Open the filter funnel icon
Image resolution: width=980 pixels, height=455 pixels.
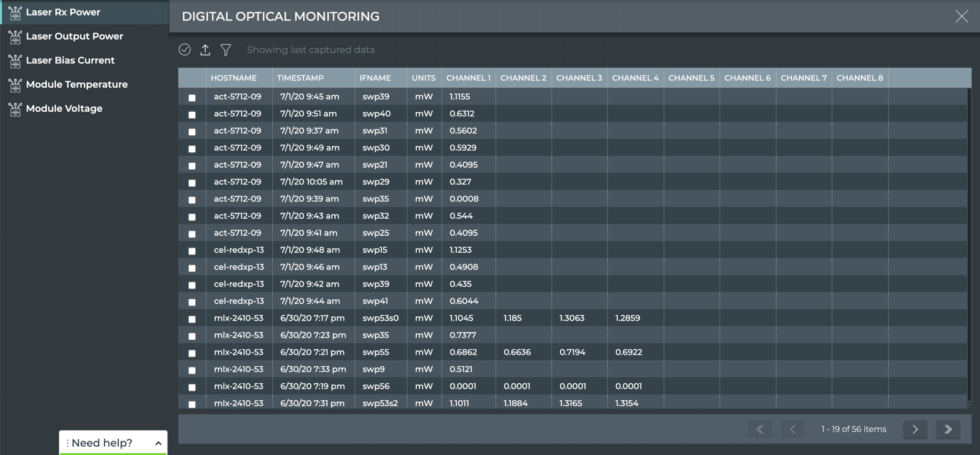click(226, 50)
